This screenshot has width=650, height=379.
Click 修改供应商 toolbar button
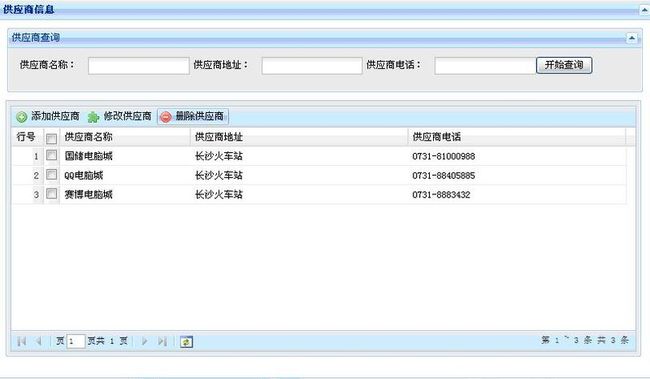120,117
